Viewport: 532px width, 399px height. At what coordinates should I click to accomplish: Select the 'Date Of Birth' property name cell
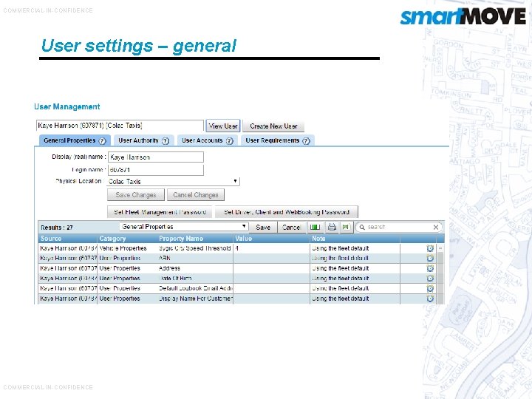pos(195,279)
